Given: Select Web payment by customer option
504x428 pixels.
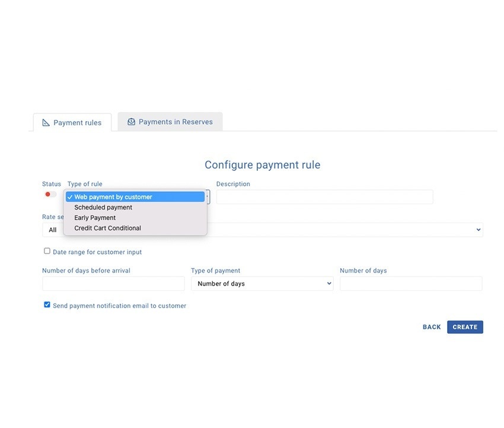Looking at the screenshot, I should (113, 197).
